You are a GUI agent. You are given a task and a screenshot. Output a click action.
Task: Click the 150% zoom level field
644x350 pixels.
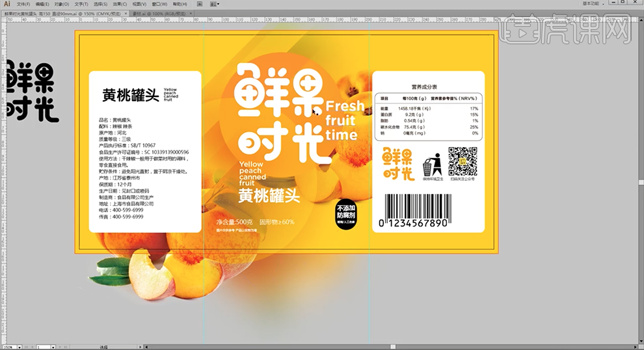point(8,347)
